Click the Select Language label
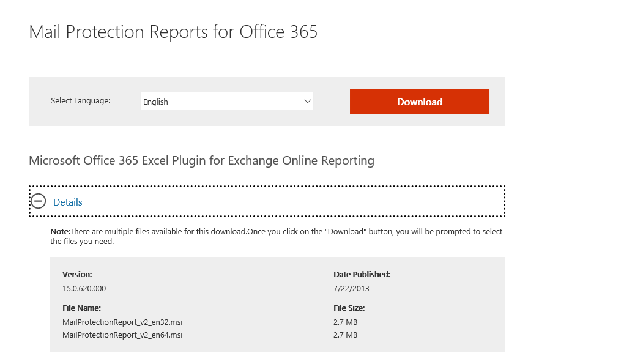This screenshot has height=364, width=643. (81, 101)
